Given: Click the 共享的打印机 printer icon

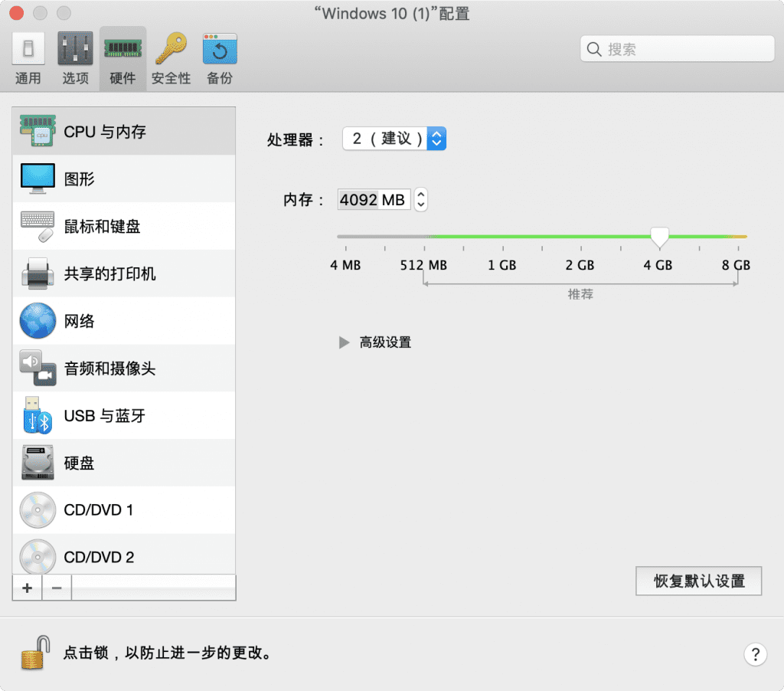Looking at the screenshot, I should [37, 273].
